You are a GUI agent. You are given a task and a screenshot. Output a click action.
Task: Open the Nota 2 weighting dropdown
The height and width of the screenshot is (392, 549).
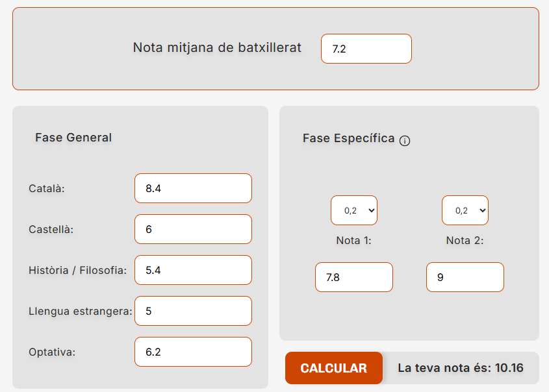click(x=465, y=210)
